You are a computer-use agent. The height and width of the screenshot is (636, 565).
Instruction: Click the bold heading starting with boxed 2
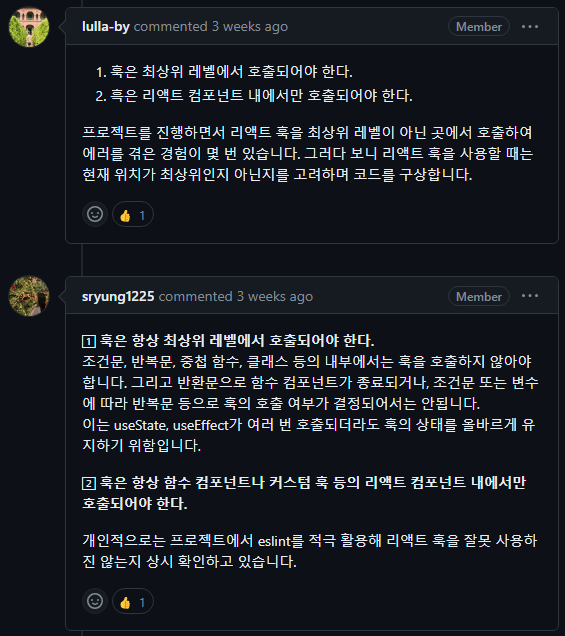[304, 493]
